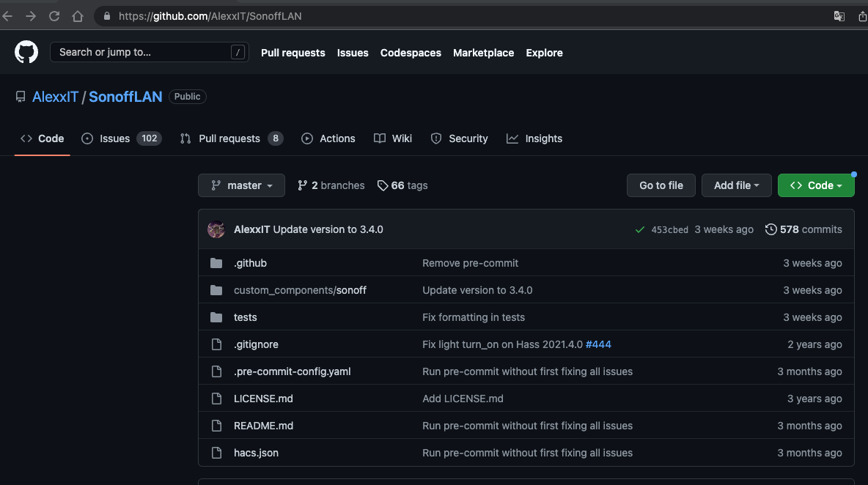This screenshot has height=485, width=868.
Task: Click the .pre-commit-config.yaml file icon
Action: coord(216,371)
